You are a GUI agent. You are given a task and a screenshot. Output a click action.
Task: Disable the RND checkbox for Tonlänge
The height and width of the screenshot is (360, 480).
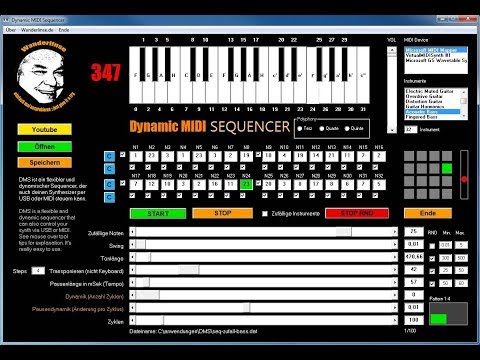[x=432, y=259]
